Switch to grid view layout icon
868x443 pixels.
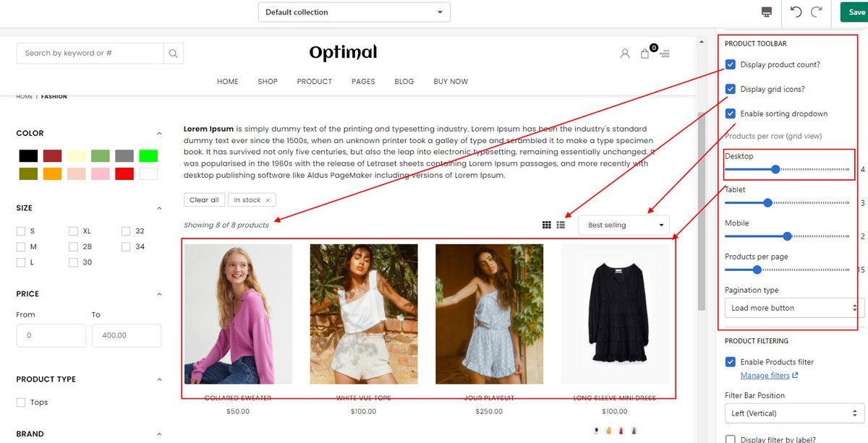pyautogui.click(x=547, y=225)
